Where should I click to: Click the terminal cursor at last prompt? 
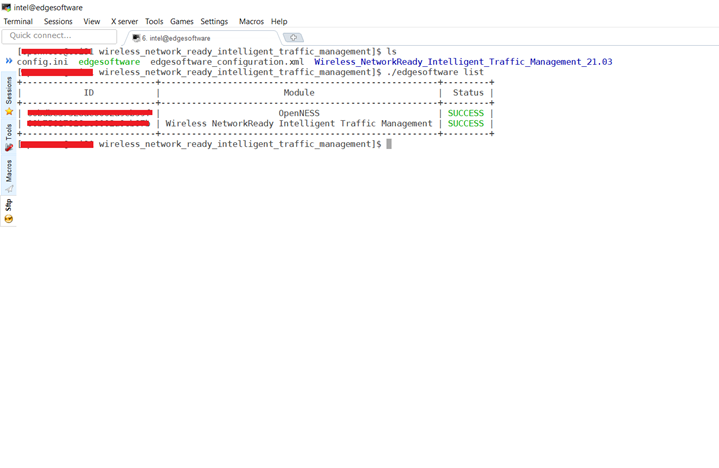[x=389, y=144]
